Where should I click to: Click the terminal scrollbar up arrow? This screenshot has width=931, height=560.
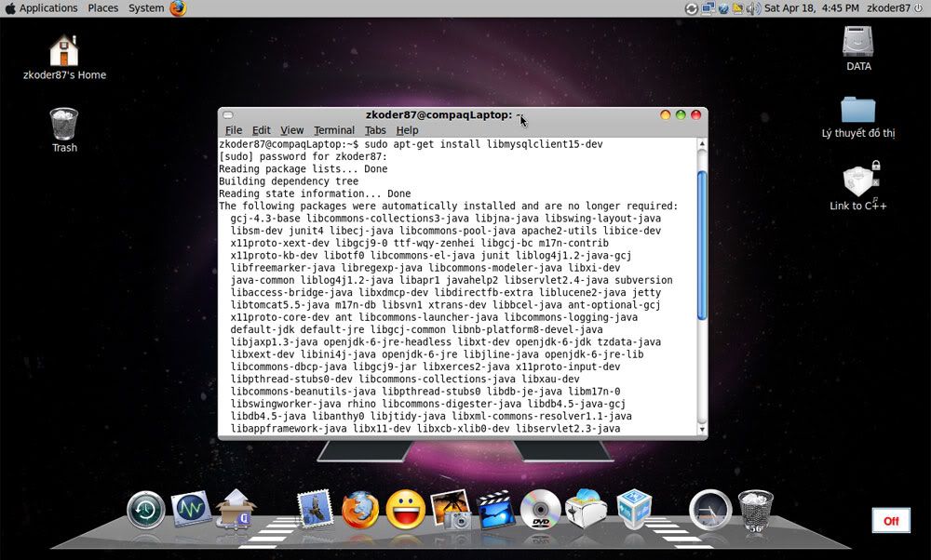[x=702, y=143]
